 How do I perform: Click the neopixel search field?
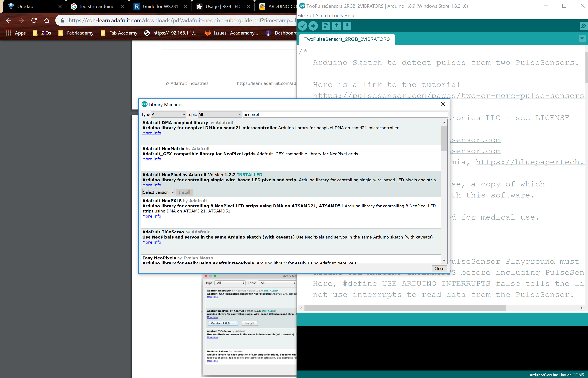tap(345, 114)
